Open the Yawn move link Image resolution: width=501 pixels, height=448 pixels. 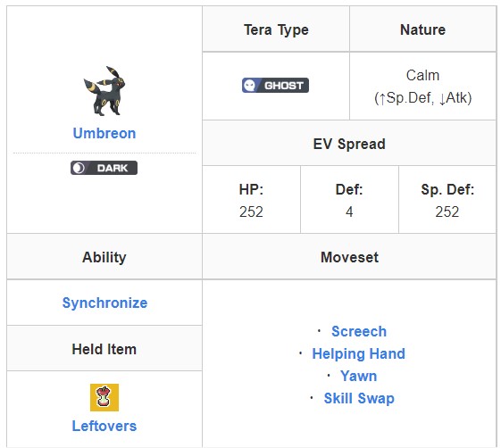(358, 376)
